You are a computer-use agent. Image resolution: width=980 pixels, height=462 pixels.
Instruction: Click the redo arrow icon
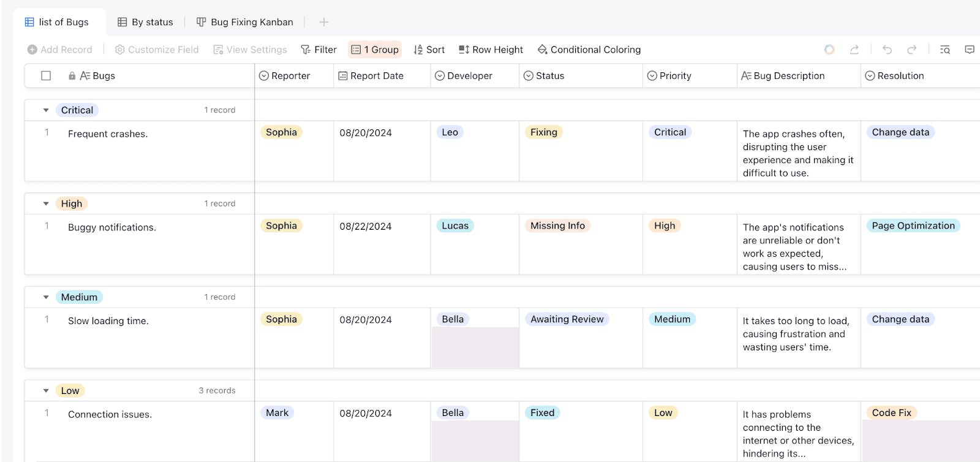click(912, 50)
